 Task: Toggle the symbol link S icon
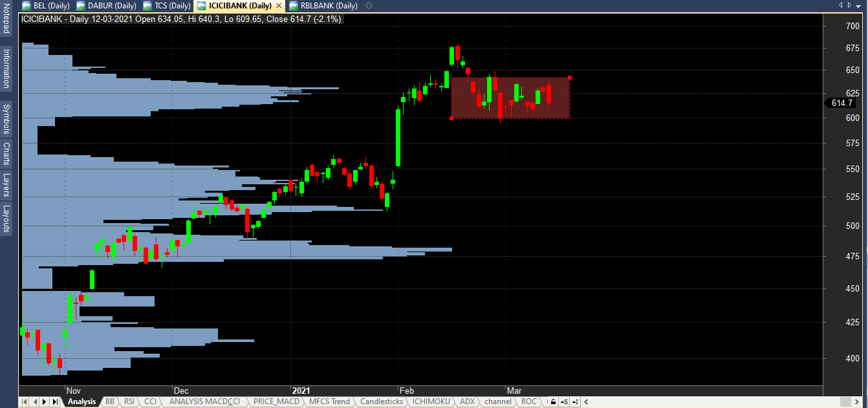point(565,402)
